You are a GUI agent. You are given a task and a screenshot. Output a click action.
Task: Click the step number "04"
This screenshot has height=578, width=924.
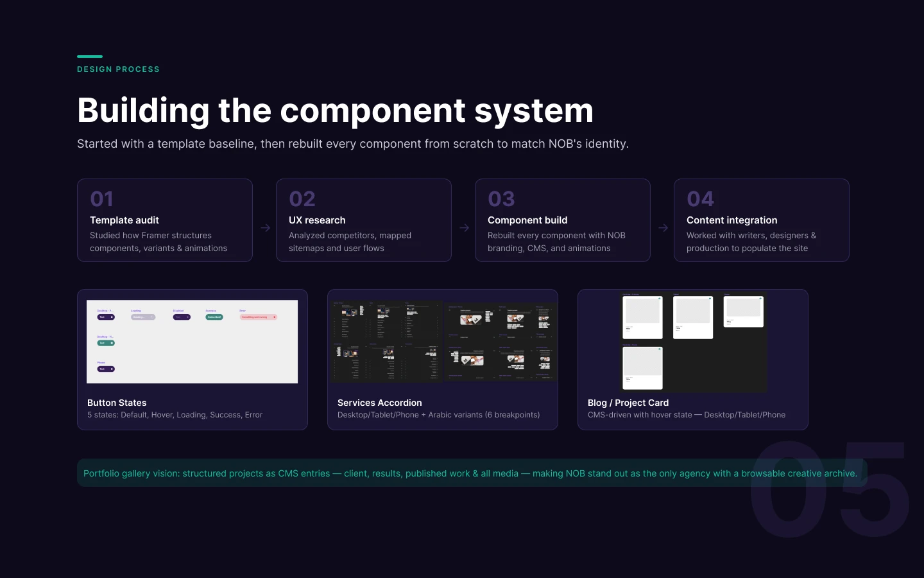700,199
